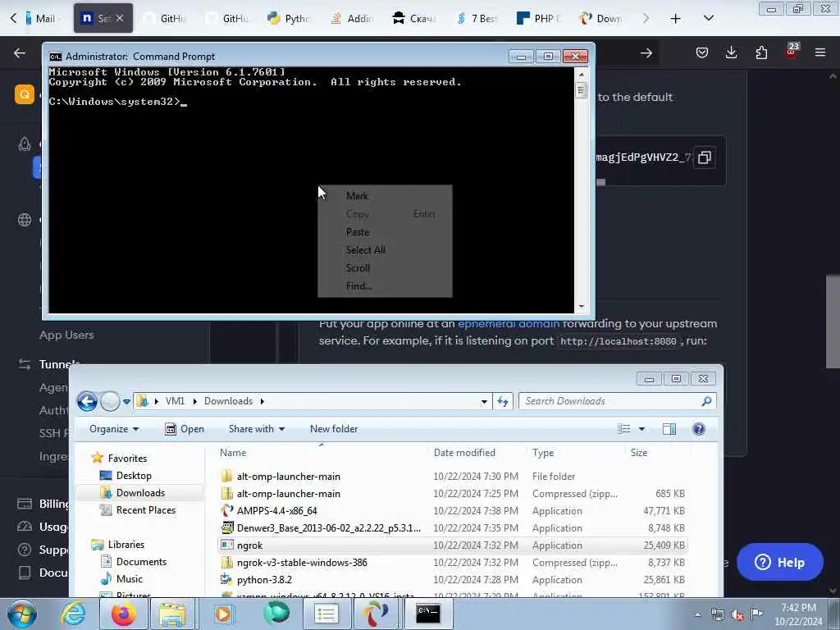Select Music under Libraries
This screenshot has height=630, width=840.
tap(129, 578)
